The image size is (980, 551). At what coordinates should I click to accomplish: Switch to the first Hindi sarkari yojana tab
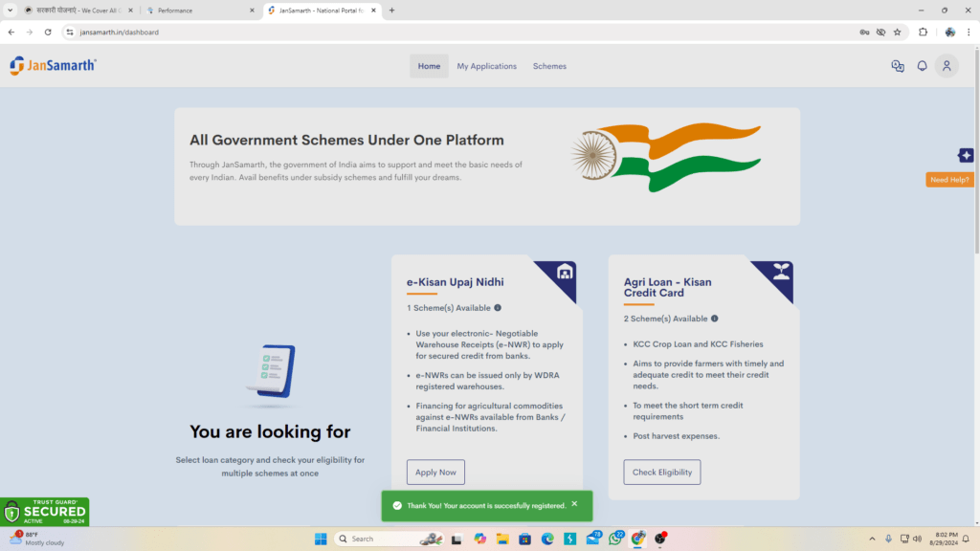pyautogui.click(x=78, y=11)
